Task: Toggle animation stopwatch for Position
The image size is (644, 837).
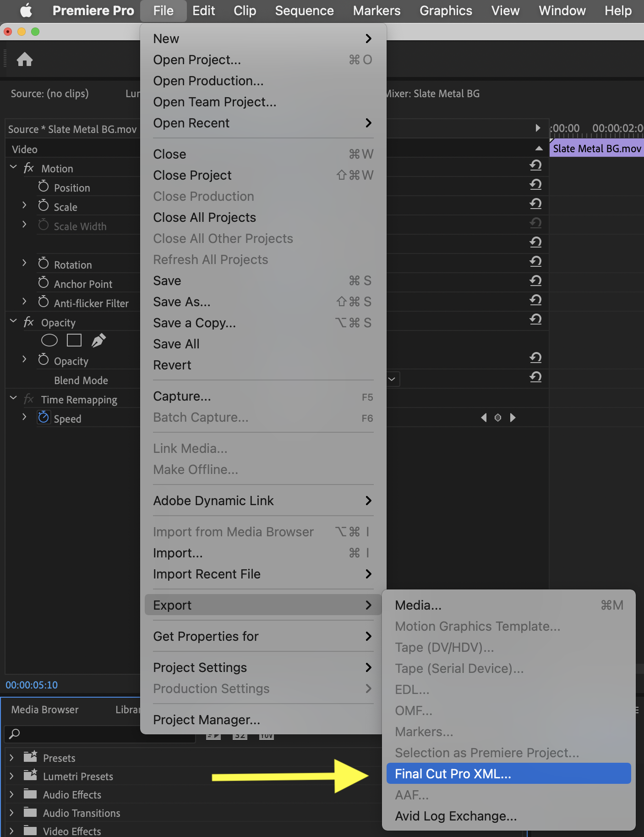Action: pyautogui.click(x=44, y=187)
